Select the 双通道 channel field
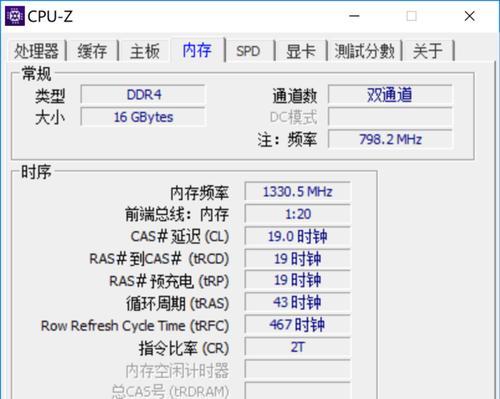This screenshot has width=500, height=399. pyautogui.click(x=390, y=95)
